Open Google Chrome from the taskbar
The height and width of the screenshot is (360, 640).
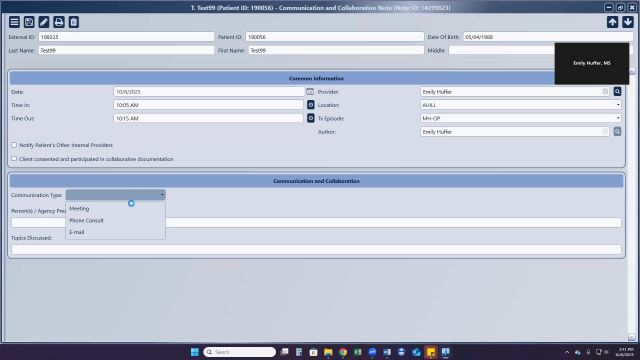tap(343, 352)
